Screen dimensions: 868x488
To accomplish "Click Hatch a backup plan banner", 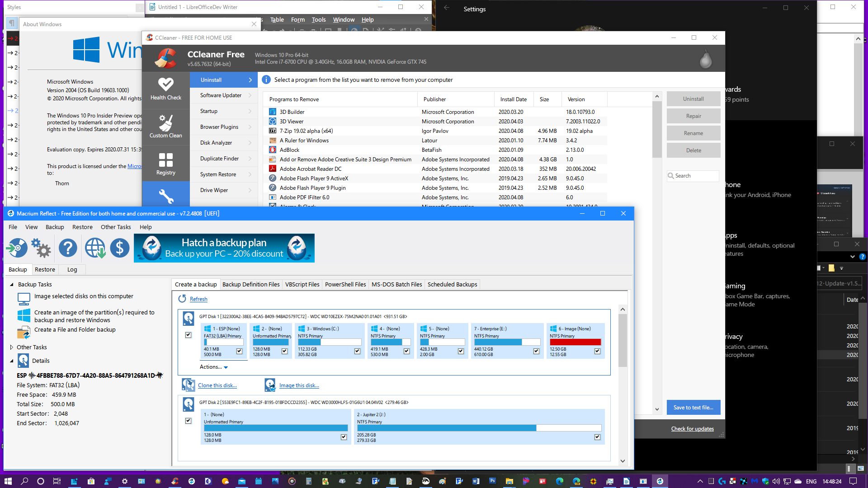I will (224, 248).
